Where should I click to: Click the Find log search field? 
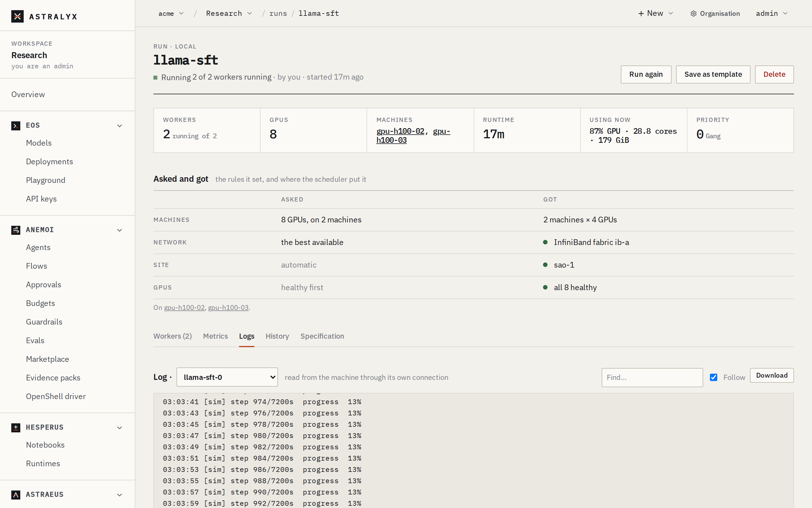tap(652, 377)
